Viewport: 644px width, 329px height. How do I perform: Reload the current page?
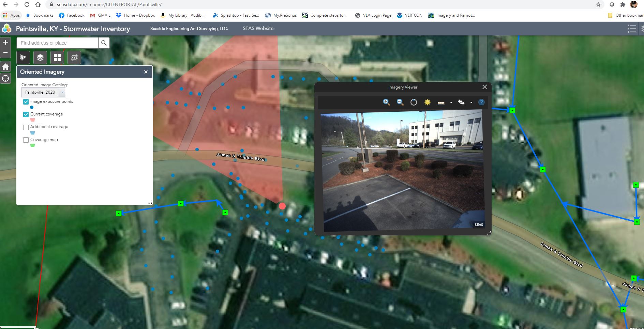pyautogui.click(x=27, y=4)
